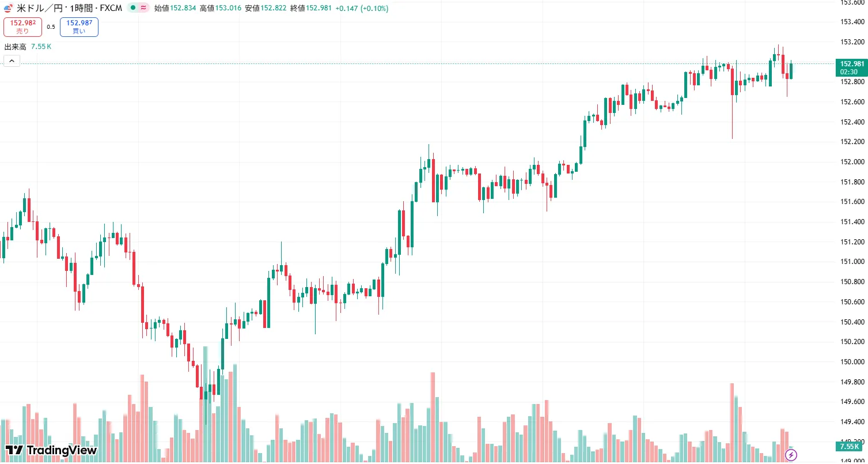Click the red 売り sell button
The image size is (868, 464).
click(22, 27)
